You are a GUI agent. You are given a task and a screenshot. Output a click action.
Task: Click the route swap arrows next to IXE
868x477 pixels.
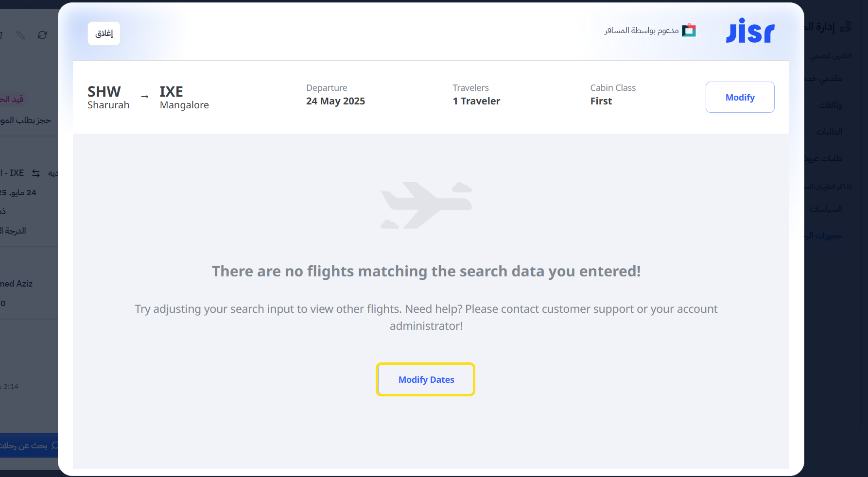35,173
